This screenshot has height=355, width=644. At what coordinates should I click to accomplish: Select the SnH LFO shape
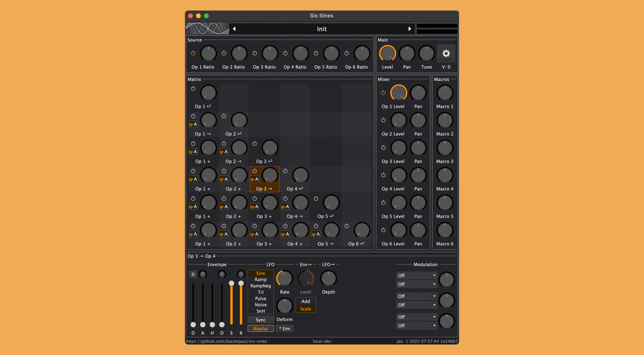(261, 311)
